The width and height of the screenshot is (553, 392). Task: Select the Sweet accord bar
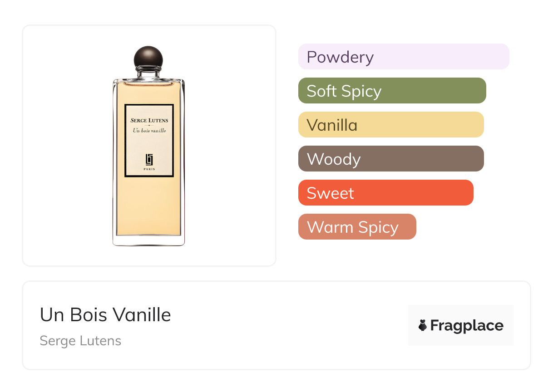click(385, 193)
